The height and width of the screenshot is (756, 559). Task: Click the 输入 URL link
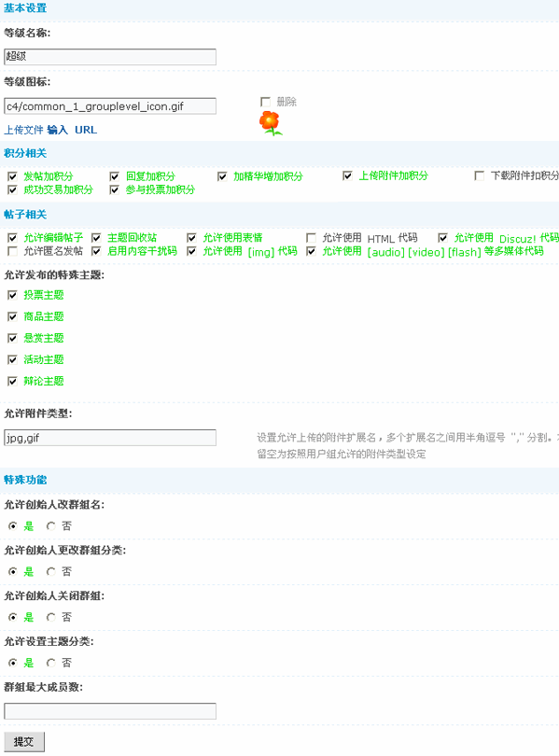pos(72,130)
